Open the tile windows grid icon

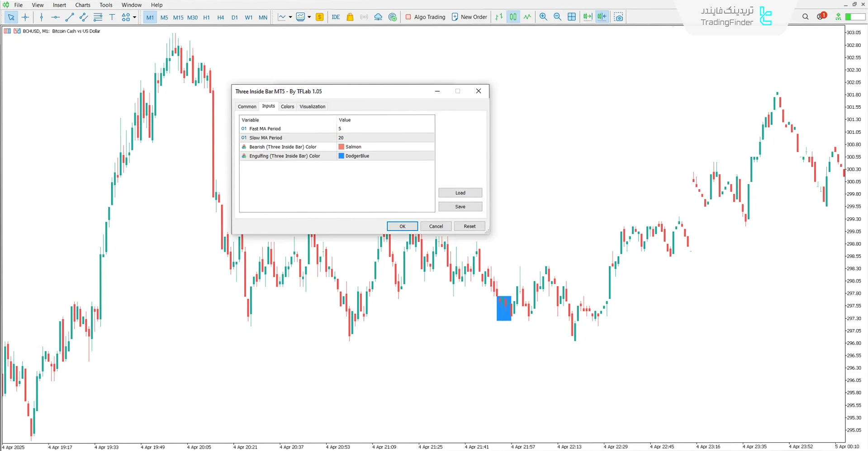(x=572, y=17)
